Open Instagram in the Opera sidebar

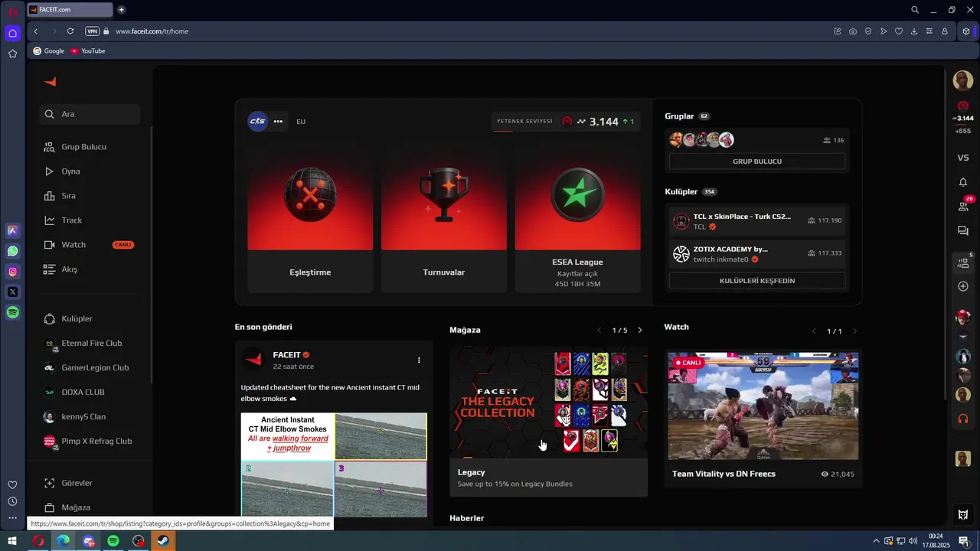12,272
